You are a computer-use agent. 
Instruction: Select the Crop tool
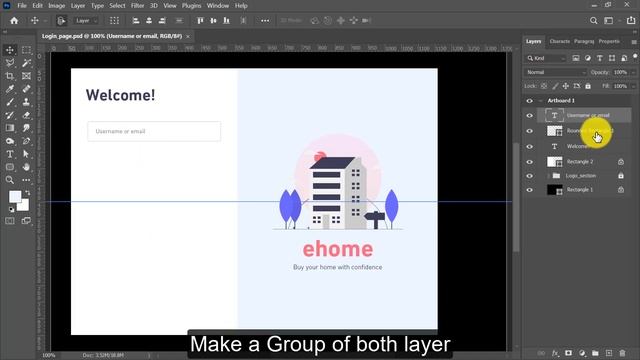pyautogui.click(x=10, y=76)
